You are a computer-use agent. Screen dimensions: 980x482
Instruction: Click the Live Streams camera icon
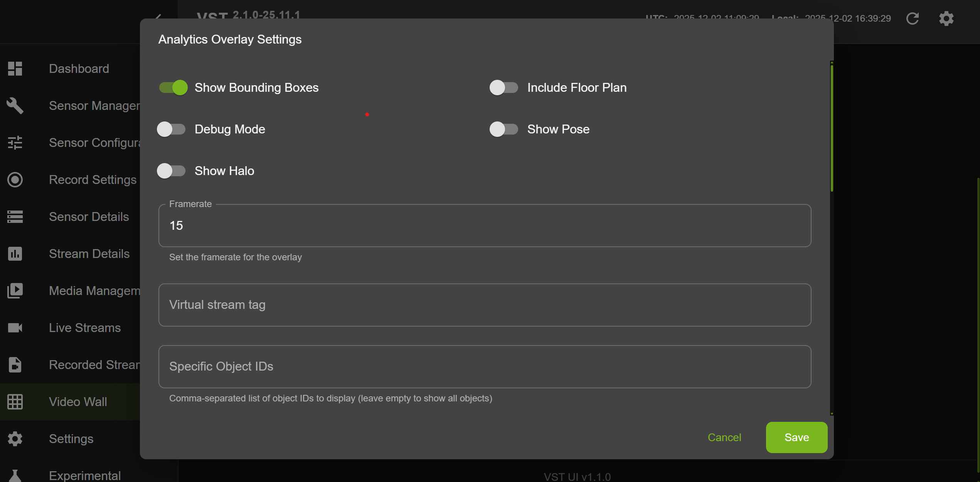coord(15,328)
